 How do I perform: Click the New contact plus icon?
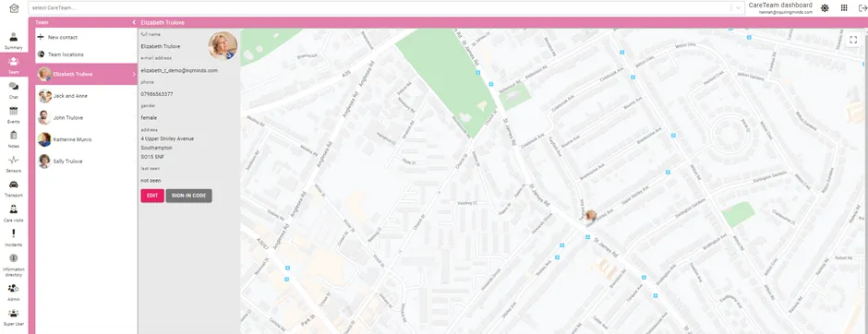[x=41, y=37]
